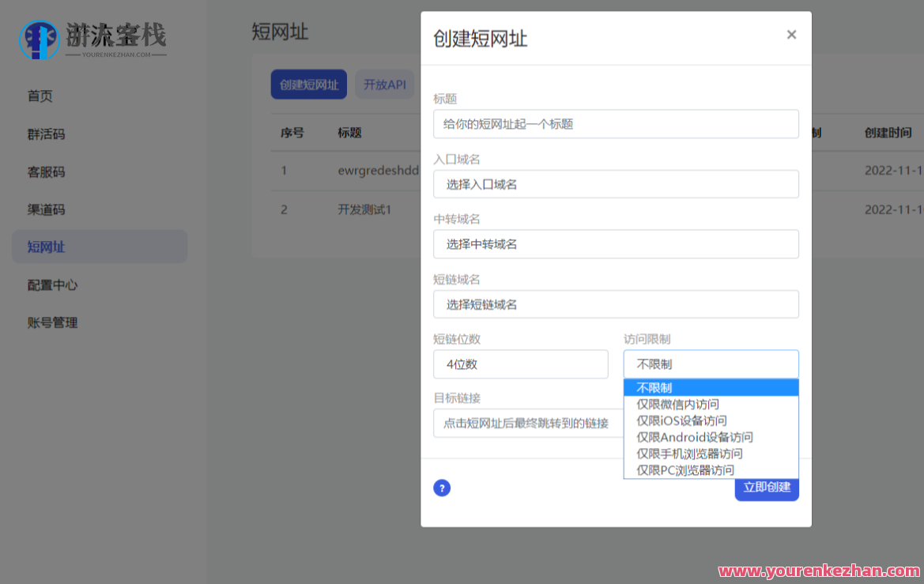Click the 立即创建 button
Image resolution: width=924 pixels, height=584 pixels.
[x=767, y=488]
